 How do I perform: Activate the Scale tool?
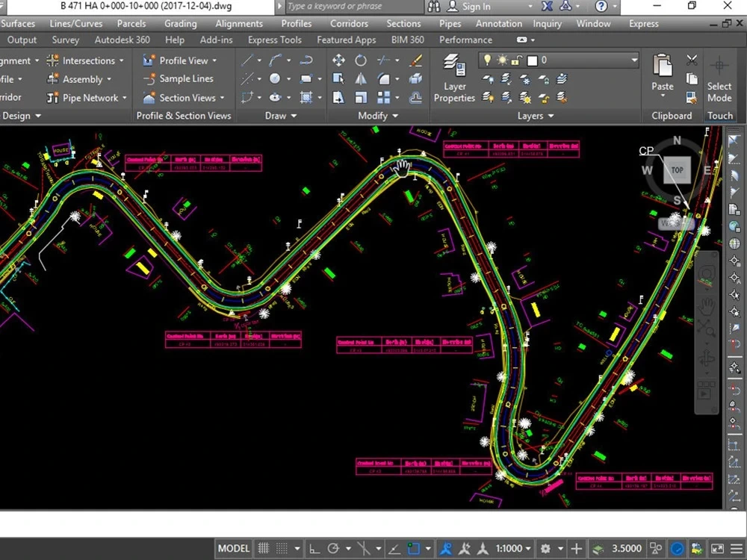pyautogui.click(x=361, y=98)
